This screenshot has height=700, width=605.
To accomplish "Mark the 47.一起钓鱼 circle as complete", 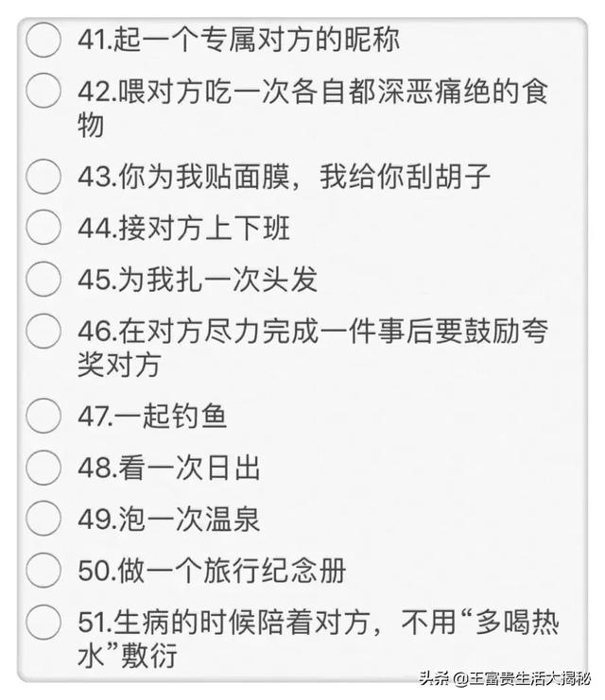I will point(43,416).
